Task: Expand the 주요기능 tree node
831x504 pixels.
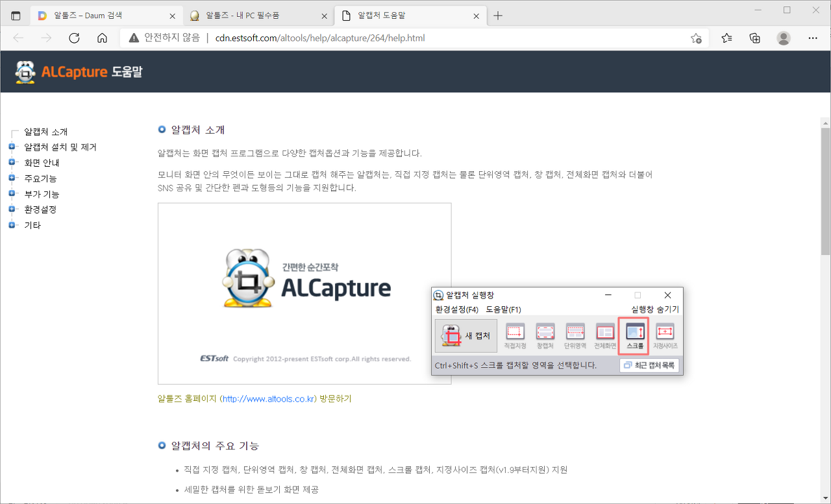Action: coord(12,178)
